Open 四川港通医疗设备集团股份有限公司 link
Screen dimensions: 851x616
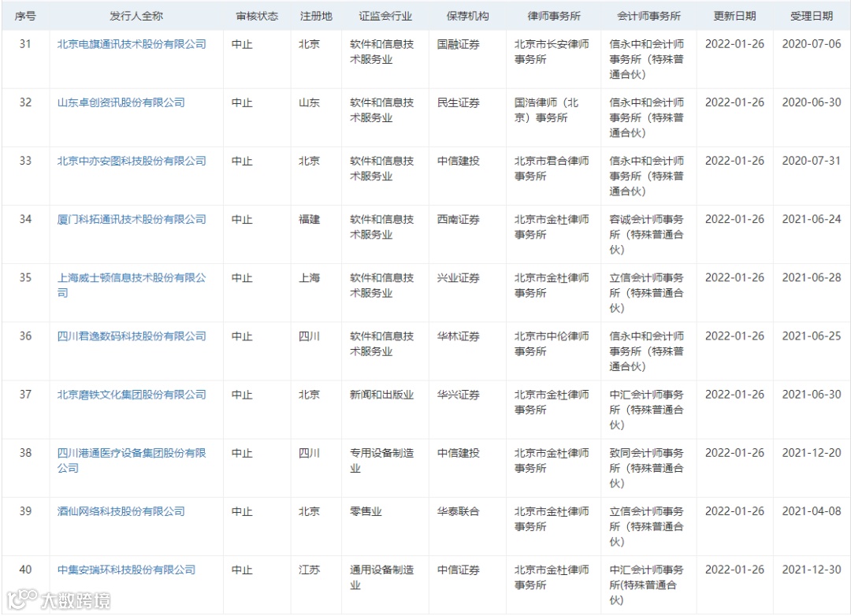coord(132,461)
